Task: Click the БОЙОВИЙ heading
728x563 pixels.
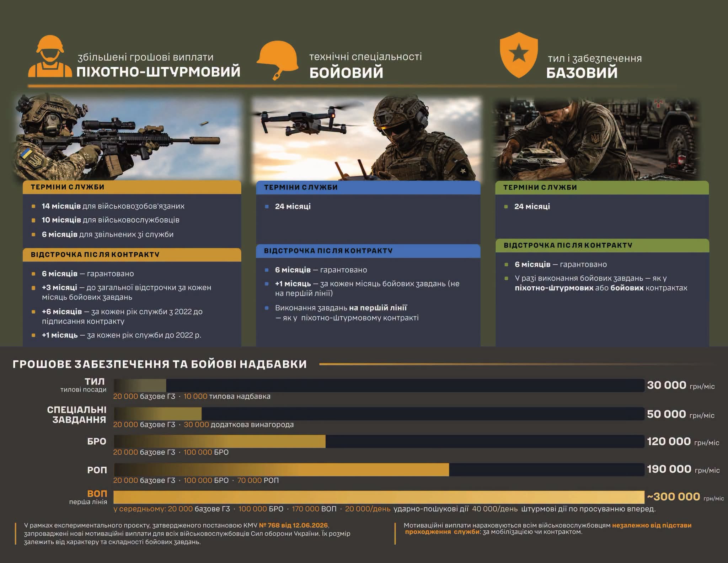Action: click(x=346, y=73)
